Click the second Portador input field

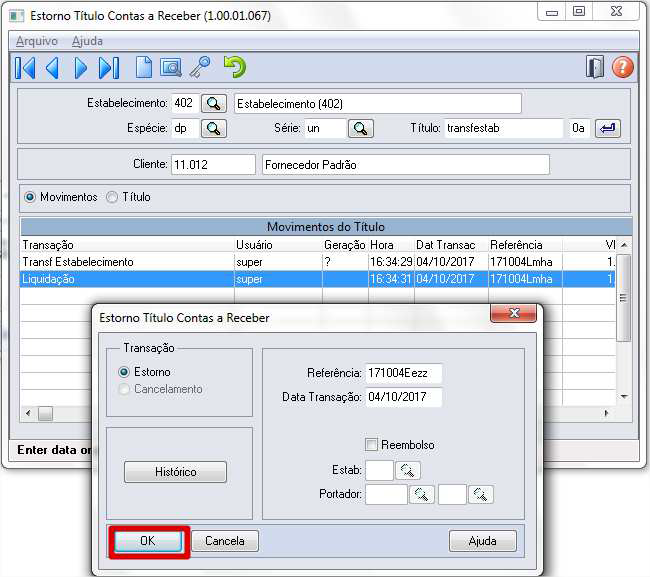pos(452,495)
